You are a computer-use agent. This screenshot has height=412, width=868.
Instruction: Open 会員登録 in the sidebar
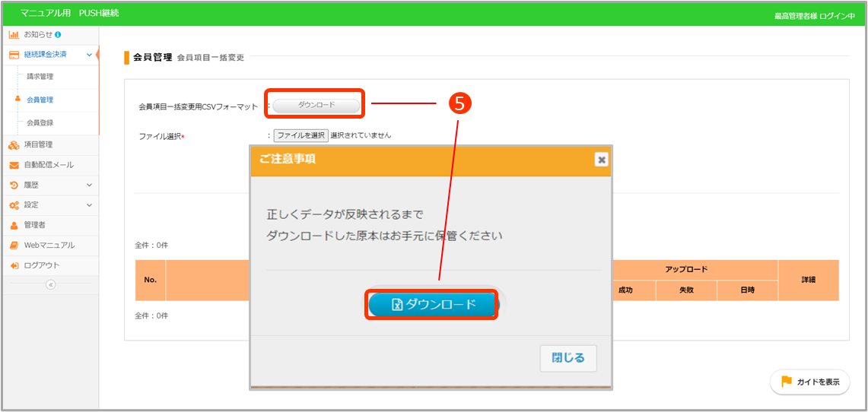point(40,122)
